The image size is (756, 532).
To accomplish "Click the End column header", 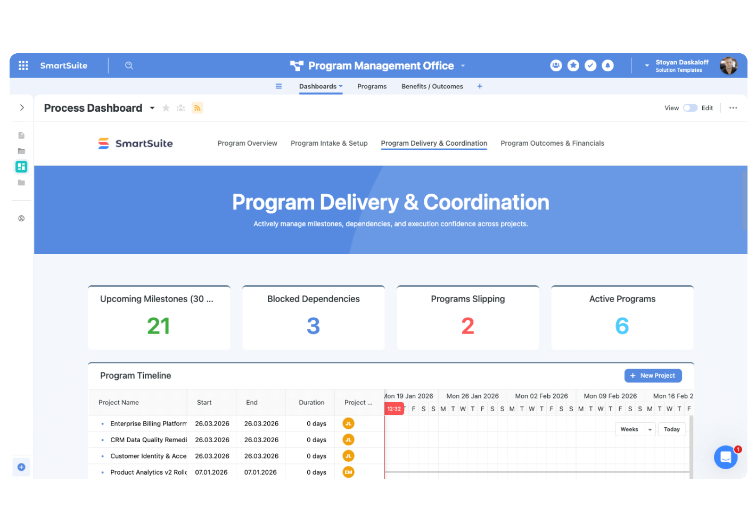I will (x=260, y=402).
